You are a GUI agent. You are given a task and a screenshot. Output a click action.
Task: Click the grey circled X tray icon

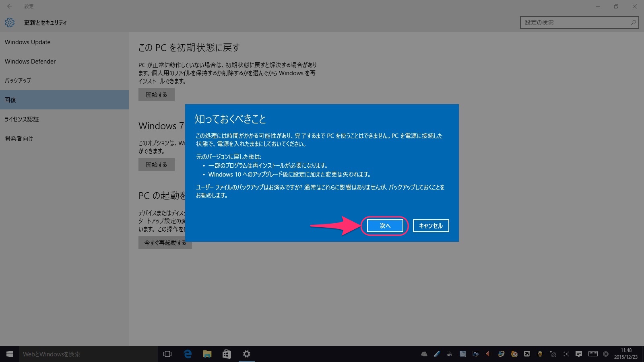[x=606, y=354]
